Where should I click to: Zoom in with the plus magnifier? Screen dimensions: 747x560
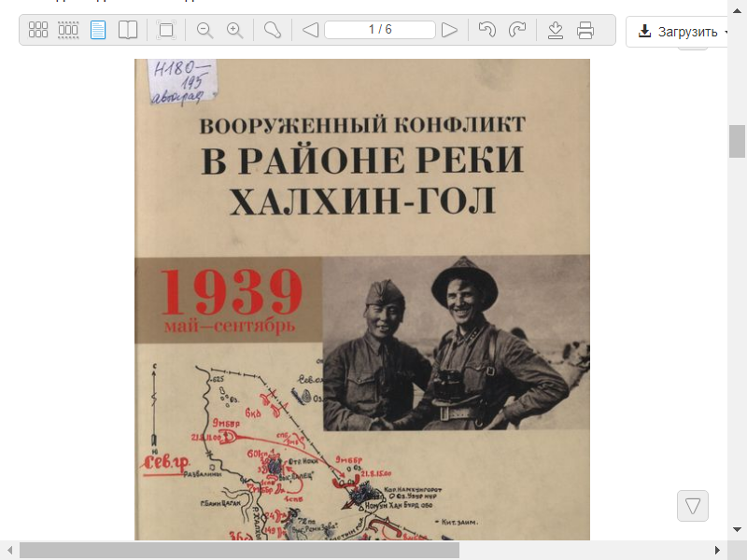coord(235,30)
